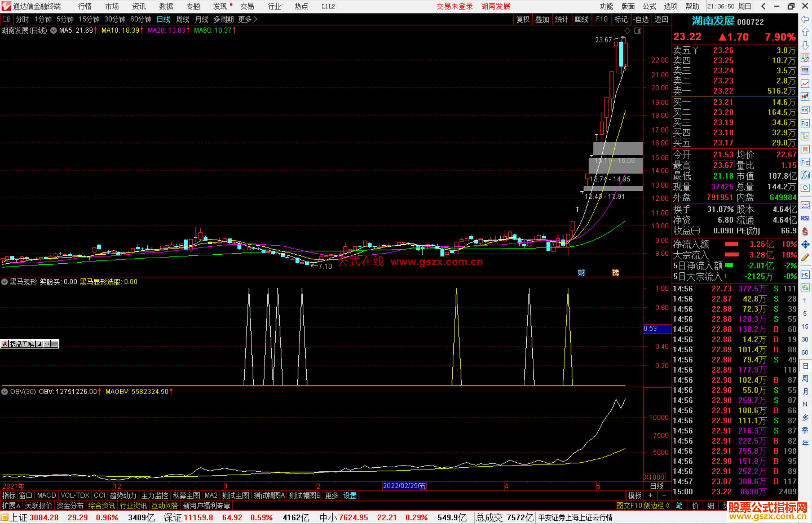Select the pencil drawing tool icon

pyautogui.click(x=805, y=257)
